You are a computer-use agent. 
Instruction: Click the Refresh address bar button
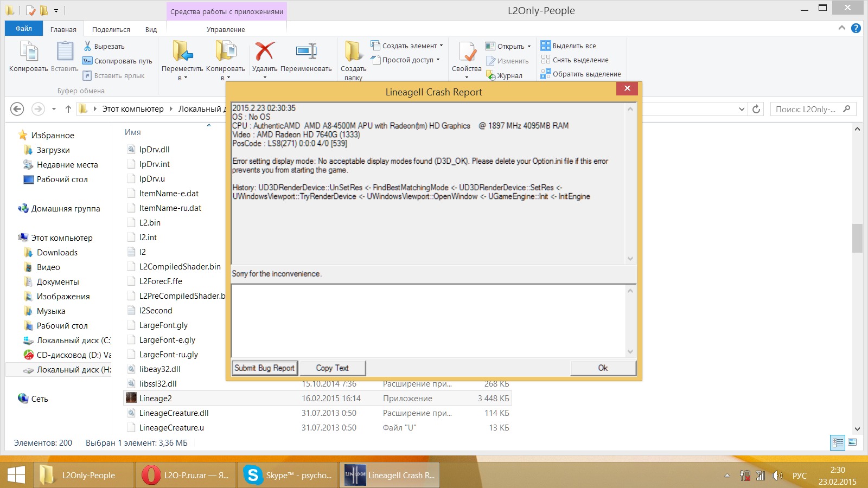coord(756,109)
